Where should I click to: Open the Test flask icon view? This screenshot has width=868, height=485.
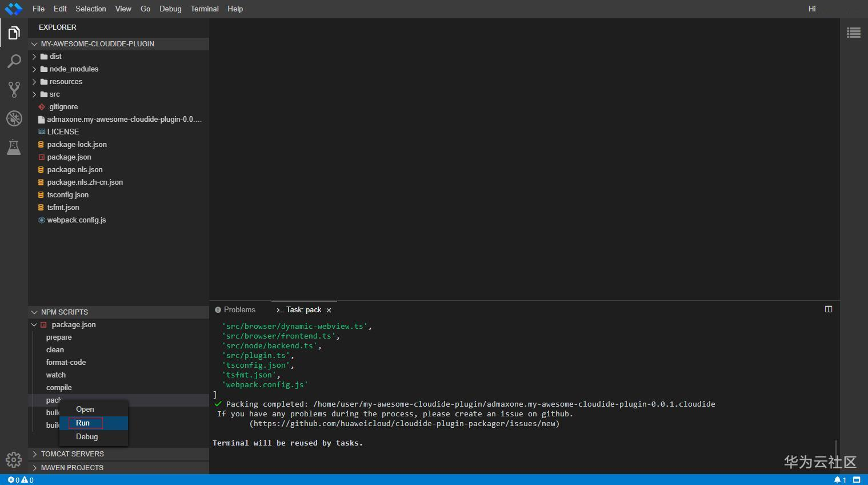[14, 147]
